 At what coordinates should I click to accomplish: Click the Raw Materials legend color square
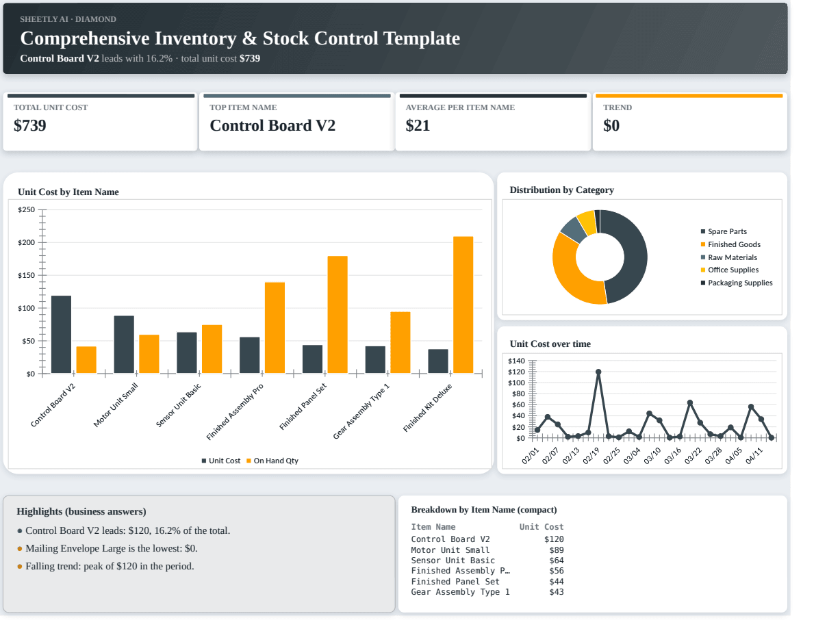[x=703, y=258]
